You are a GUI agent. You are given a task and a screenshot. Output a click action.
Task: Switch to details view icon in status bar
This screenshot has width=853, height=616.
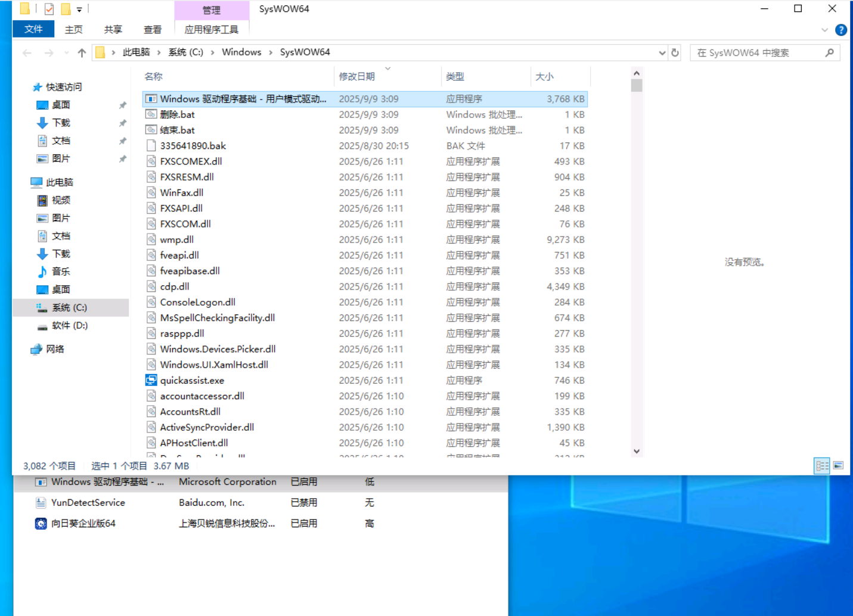[x=822, y=466]
